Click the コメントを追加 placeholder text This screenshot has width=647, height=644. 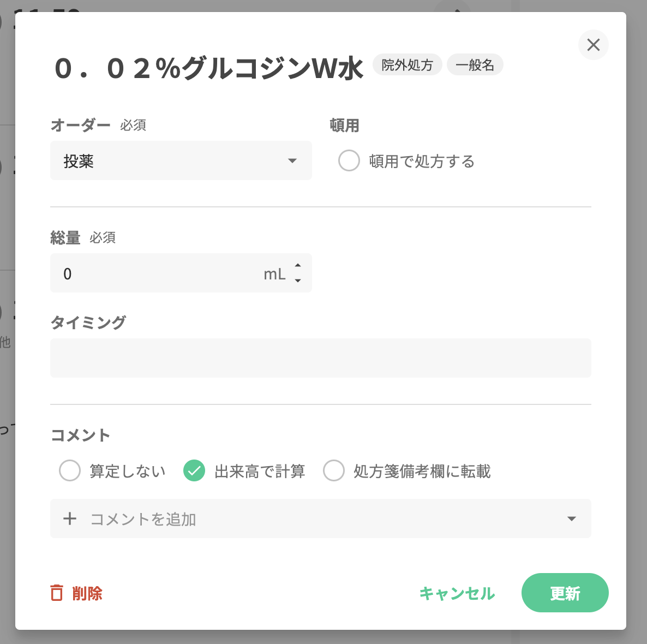click(143, 519)
